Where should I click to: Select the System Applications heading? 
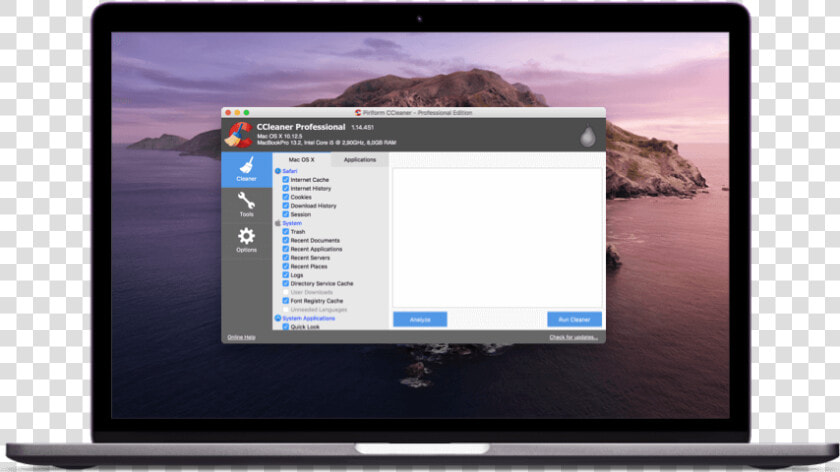(x=309, y=318)
